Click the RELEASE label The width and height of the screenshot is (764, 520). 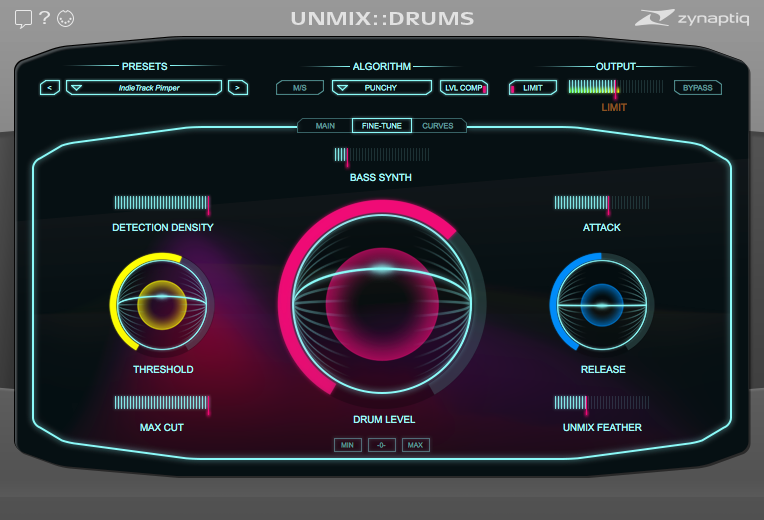(603, 369)
